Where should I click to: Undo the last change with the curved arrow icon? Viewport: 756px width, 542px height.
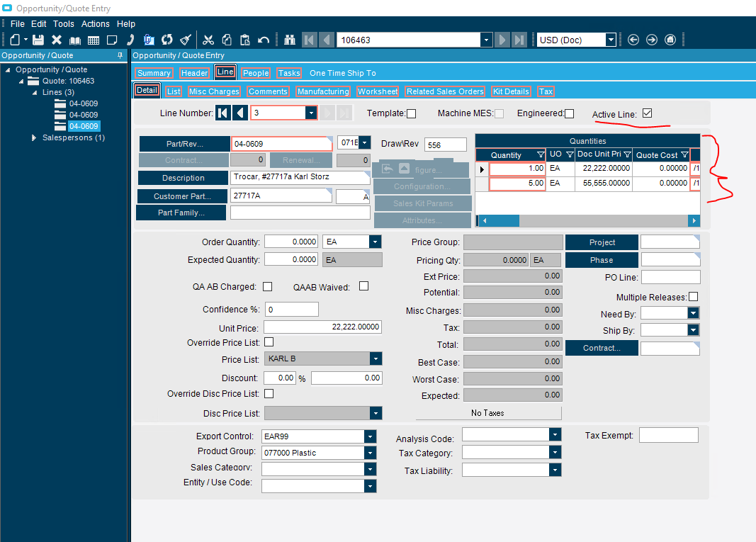click(x=264, y=40)
